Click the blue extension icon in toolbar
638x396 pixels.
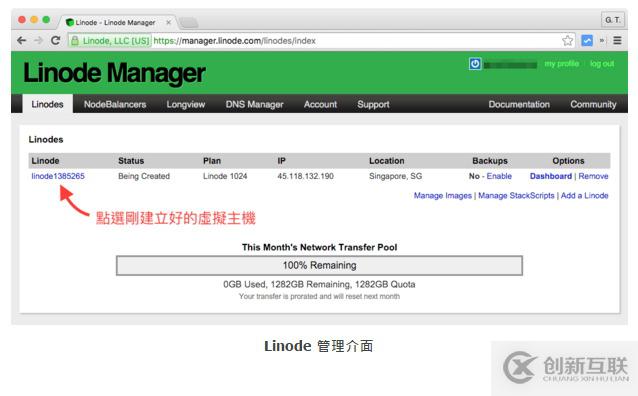coord(587,41)
